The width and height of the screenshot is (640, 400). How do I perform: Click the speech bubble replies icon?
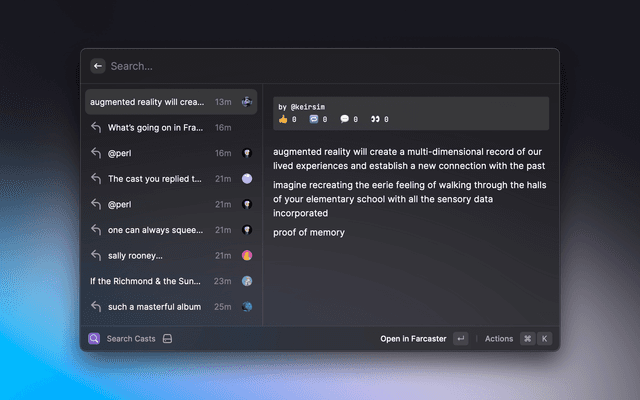tap(345, 119)
